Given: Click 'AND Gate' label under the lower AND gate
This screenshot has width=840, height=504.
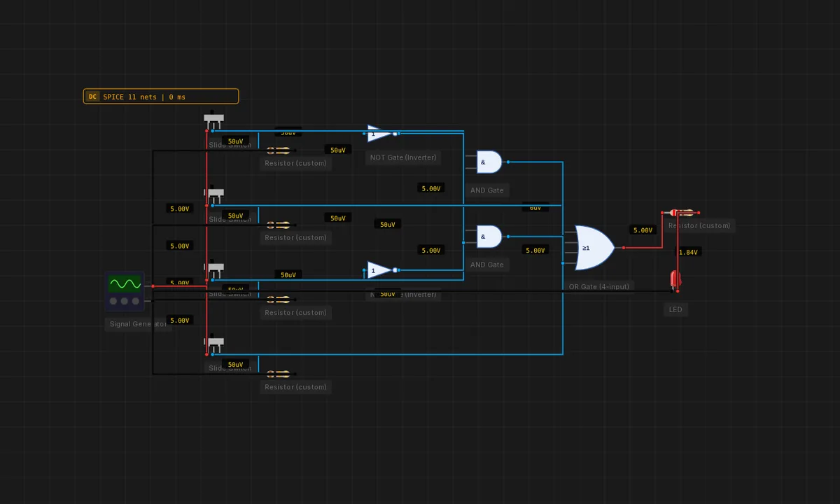Looking at the screenshot, I should point(486,265).
